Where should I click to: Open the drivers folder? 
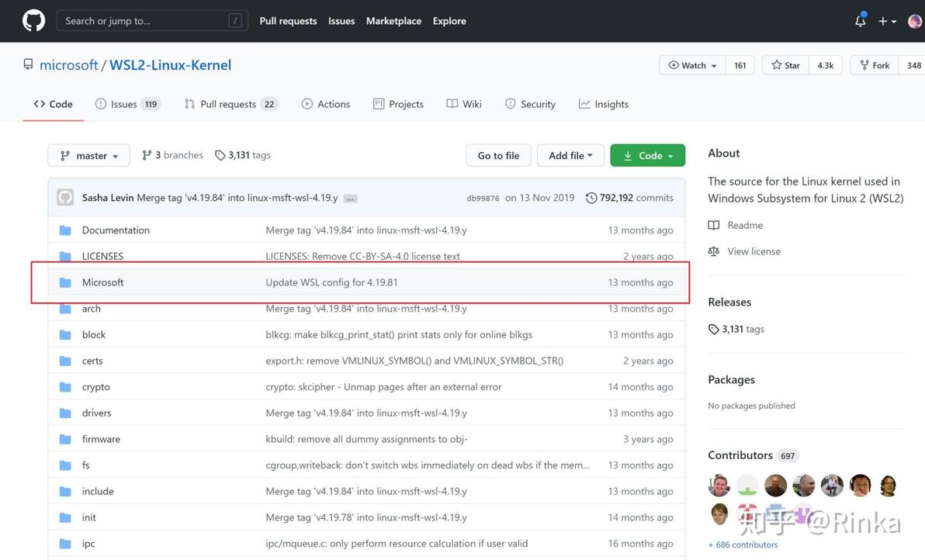tap(96, 413)
